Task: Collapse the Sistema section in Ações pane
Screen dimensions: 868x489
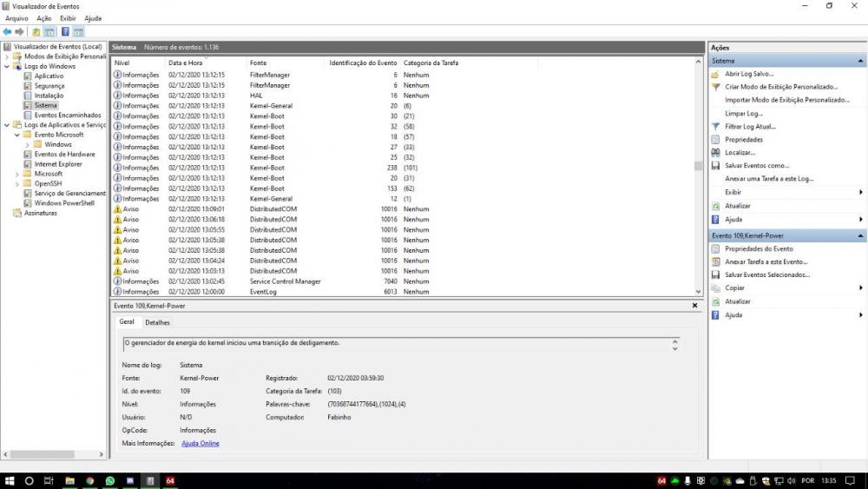Action: 860,62
